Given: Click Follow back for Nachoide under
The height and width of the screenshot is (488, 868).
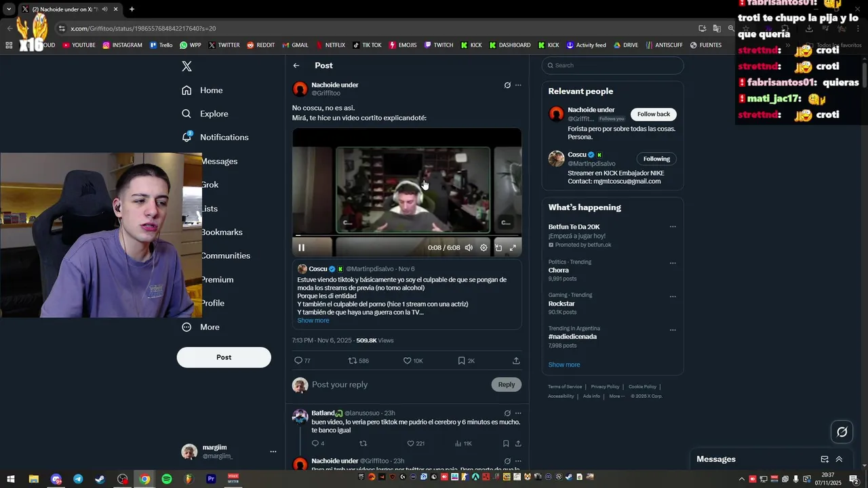Looking at the screenshot, I should (x=654, y=114).
